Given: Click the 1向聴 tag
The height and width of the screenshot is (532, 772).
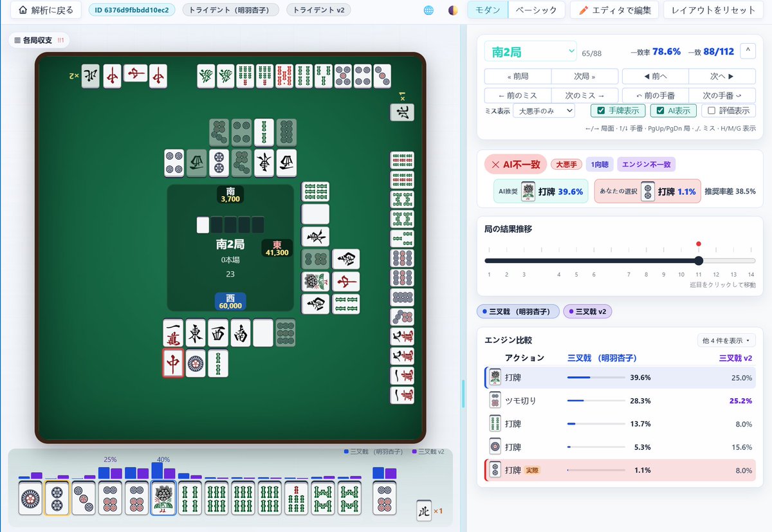Looking at the screenshot, I should coord(599,165).
